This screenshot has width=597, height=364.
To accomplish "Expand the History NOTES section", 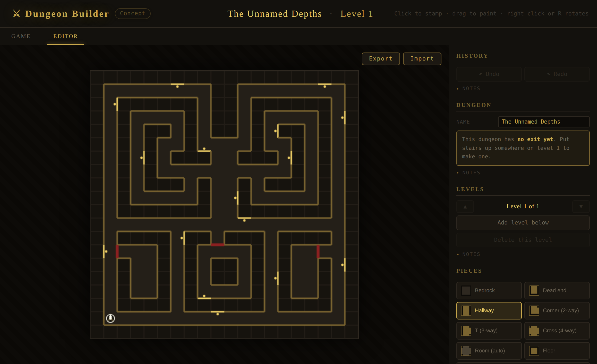I will [468, 89].
